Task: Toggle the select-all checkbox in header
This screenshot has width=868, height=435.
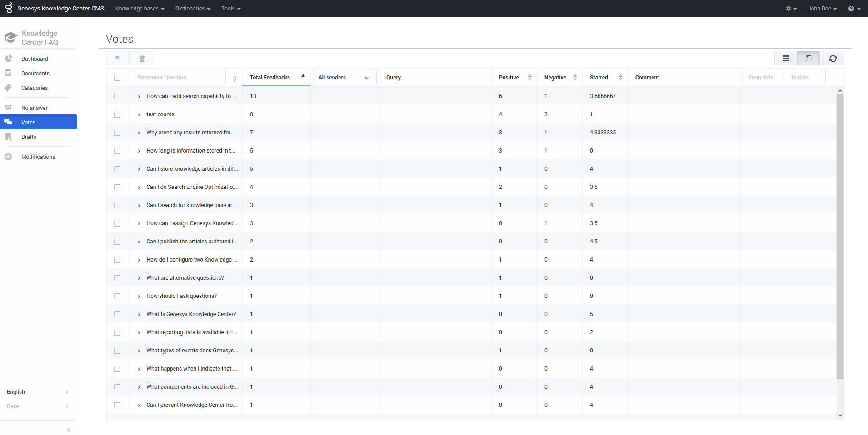Action: tap(117, 78)
